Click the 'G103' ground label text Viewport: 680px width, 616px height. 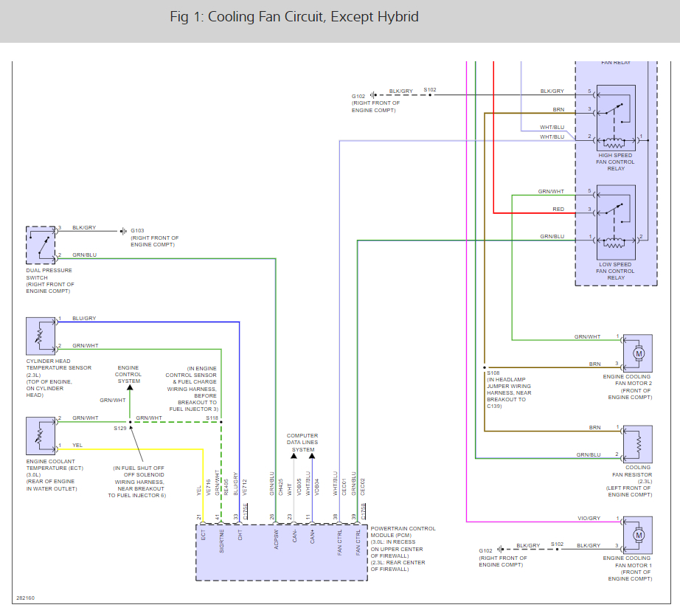point(137,230)
